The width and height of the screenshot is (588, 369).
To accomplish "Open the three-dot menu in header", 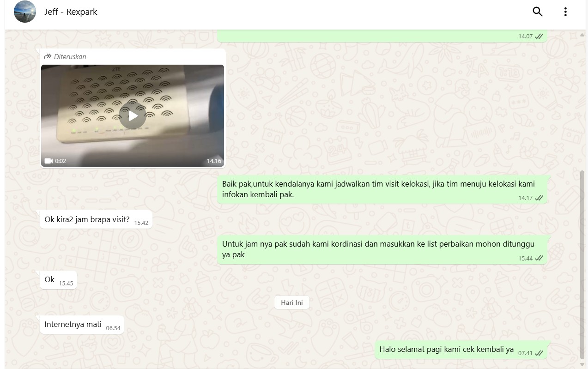I will [565, 12].
